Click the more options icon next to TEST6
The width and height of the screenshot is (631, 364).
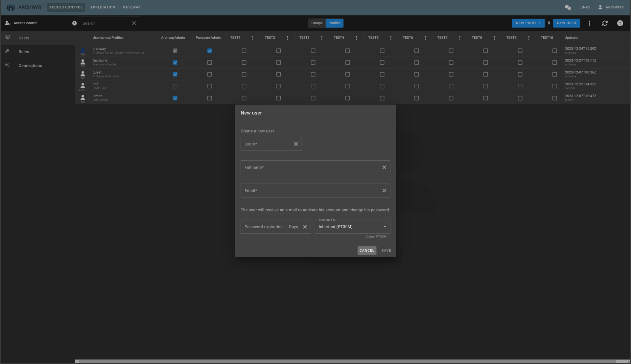[425, 38]
